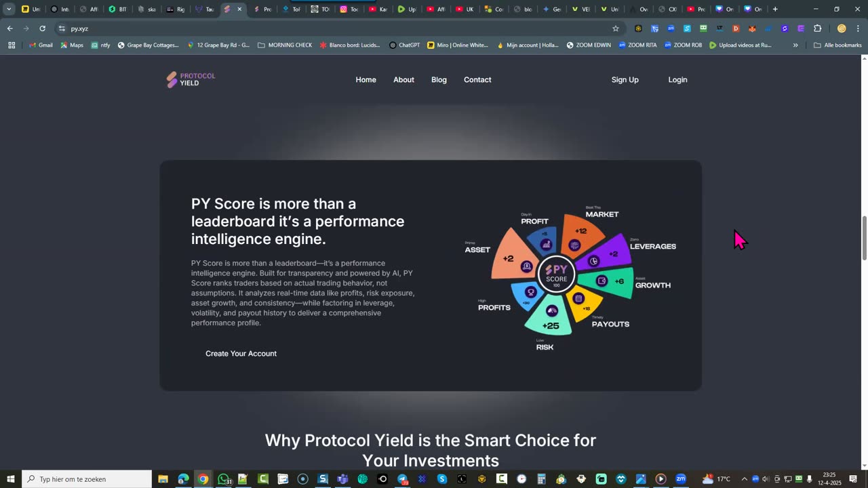This screenshot has width=868, height=488.
Task: Open the Chrome three-dot menu
Action: [x=857, y=28]
